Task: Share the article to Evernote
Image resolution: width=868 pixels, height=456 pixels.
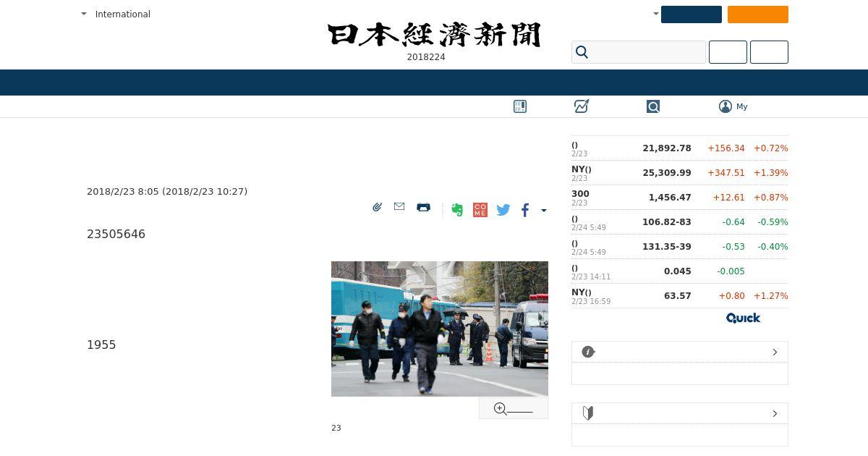Action: [x=457, y=210]
